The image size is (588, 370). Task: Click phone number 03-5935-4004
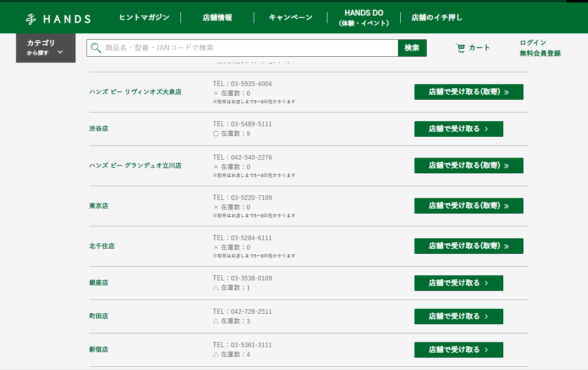[x=251, y=84]
